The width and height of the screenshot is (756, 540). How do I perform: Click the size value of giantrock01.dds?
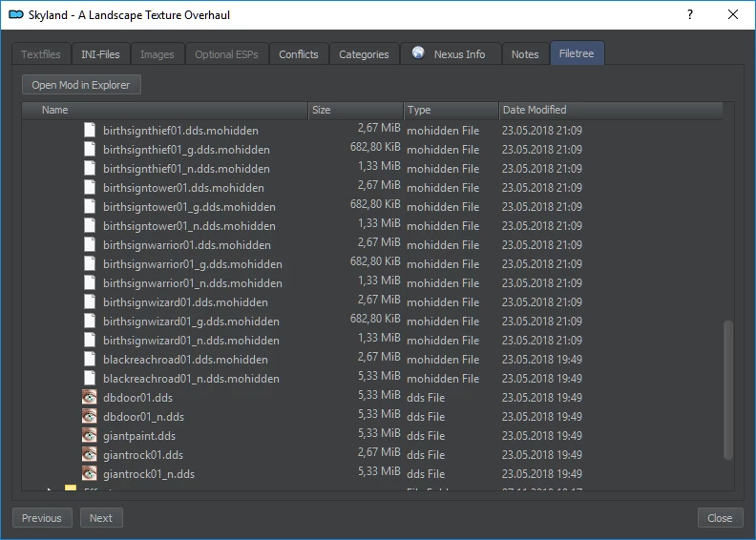[x=379, y=452]
